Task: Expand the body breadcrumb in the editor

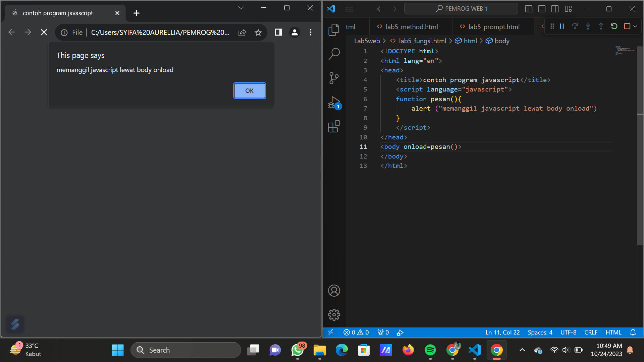Action: 502,41
